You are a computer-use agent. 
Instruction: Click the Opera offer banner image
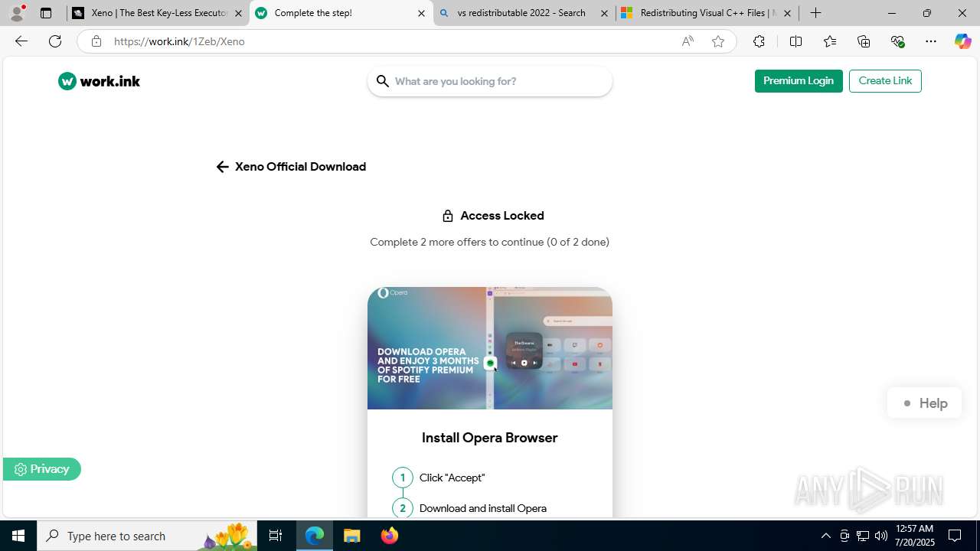pyautogui.click(x=490, y=348)
